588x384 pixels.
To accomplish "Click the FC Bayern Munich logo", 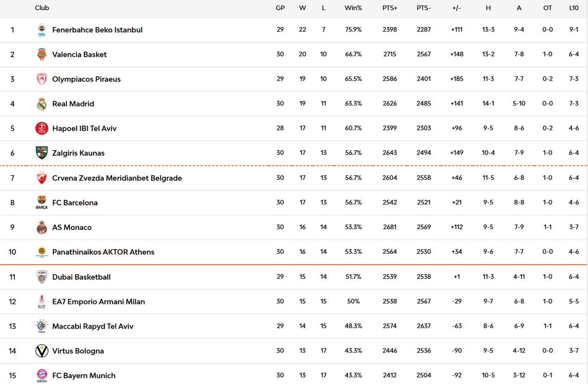I will [x=41, y=375].
